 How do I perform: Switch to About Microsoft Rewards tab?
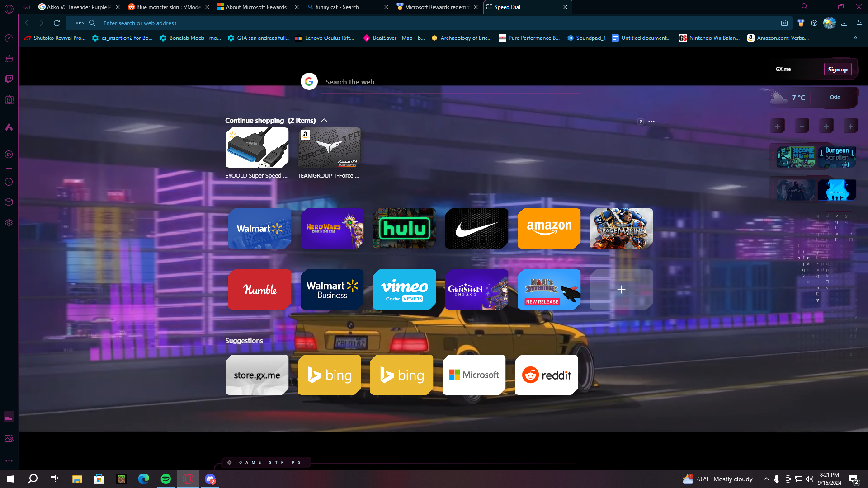click(256, 7)
